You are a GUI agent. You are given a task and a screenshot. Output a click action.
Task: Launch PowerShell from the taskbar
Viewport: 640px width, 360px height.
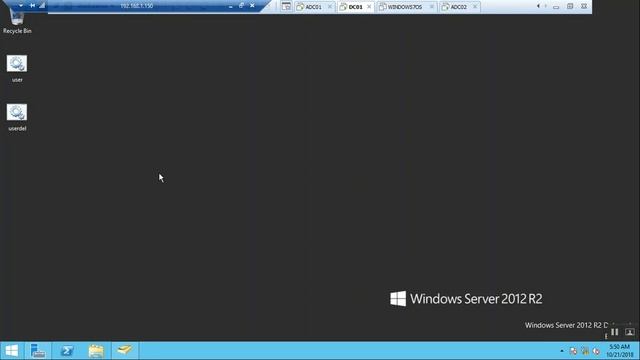pyautogui.click(x=67, y=351)
